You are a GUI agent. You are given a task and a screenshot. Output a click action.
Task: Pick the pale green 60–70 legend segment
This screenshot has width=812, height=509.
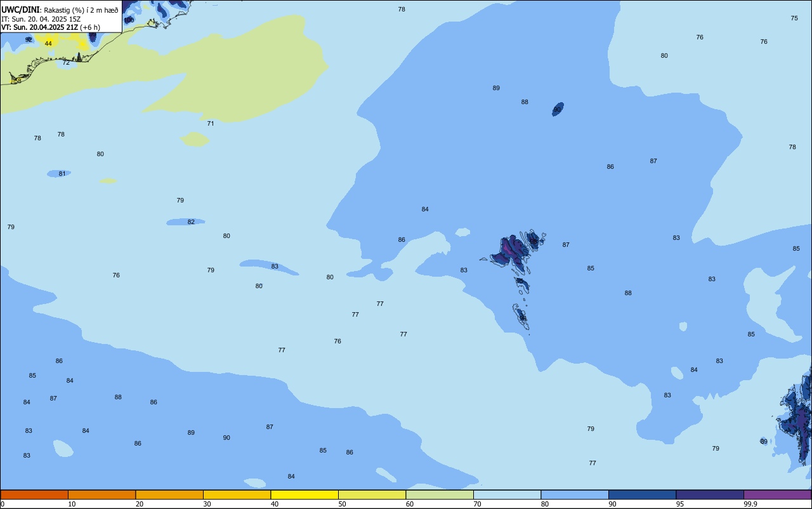coord(440,494)
